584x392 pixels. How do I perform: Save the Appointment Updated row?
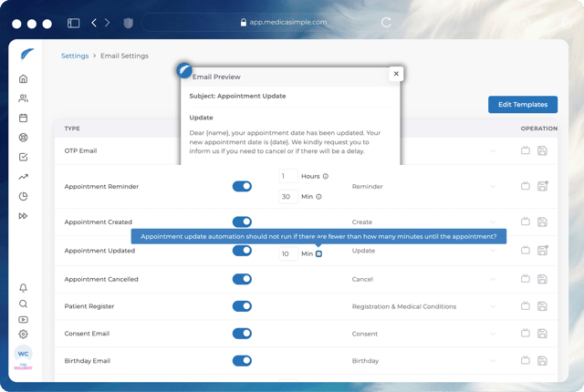542,250
